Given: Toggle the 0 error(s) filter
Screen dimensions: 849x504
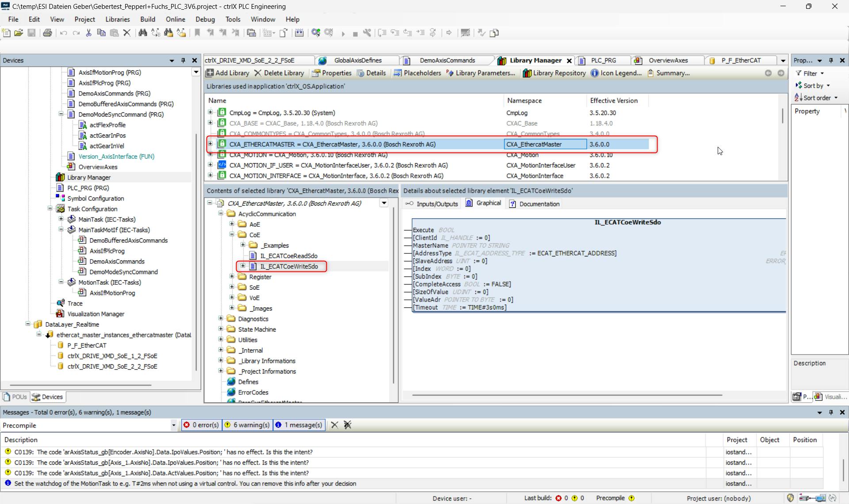Looking at the screenshot, I should tap(202, 425).
